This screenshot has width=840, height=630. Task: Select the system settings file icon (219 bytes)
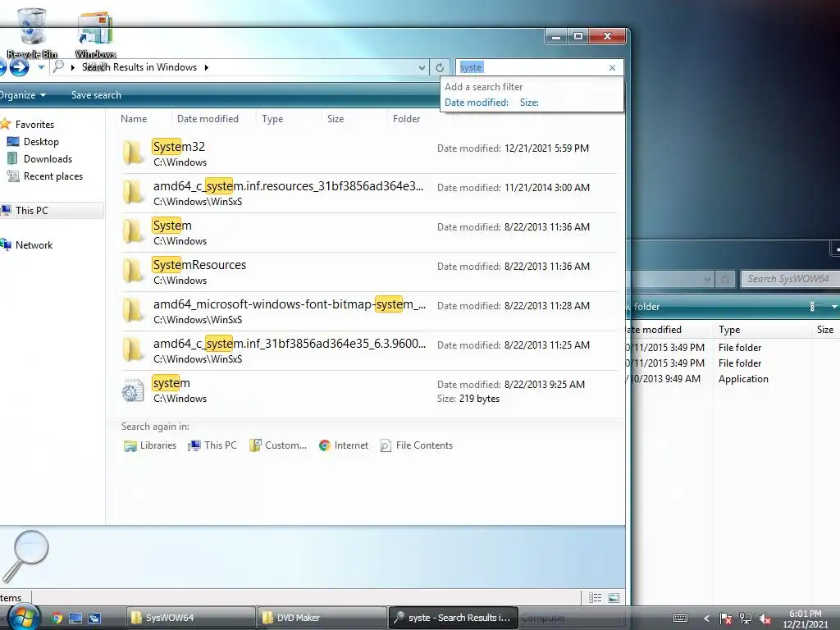coord(132,390)
